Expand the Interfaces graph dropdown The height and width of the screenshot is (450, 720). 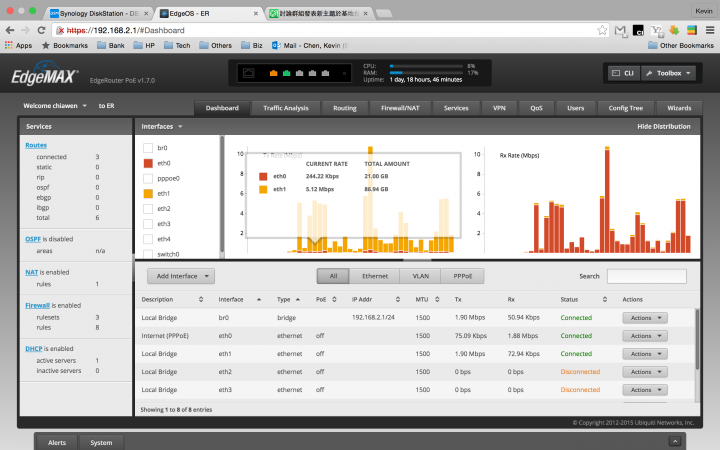[162, 126]
